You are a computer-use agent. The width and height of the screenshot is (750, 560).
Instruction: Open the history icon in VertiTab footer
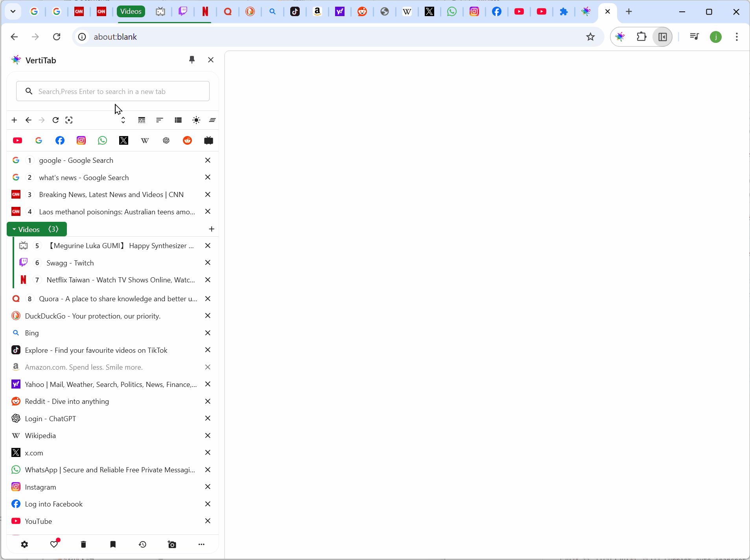point(142,544)
